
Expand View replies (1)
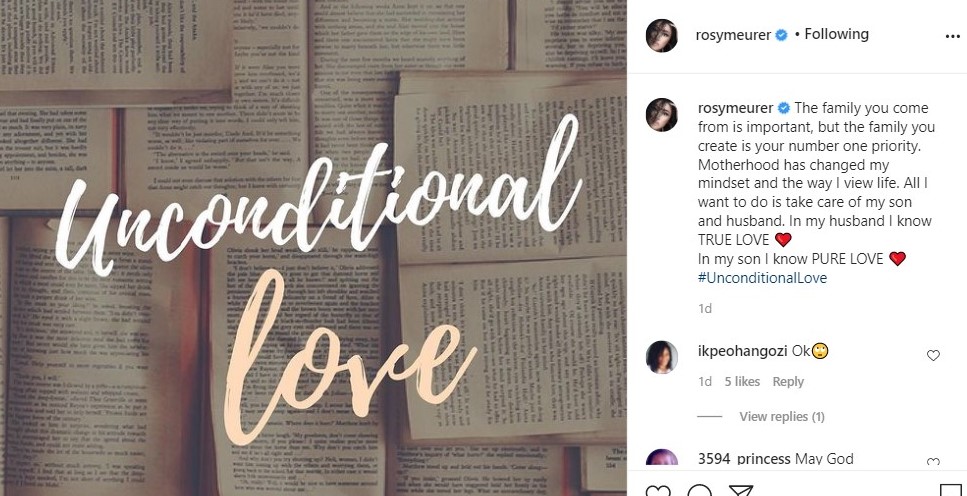click(782, 417)
